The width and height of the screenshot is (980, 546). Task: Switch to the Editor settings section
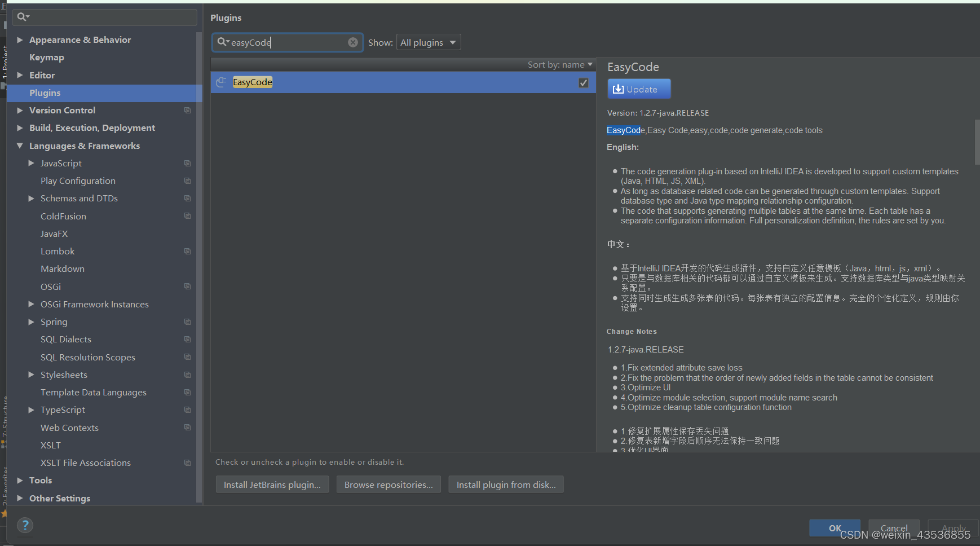42,74
